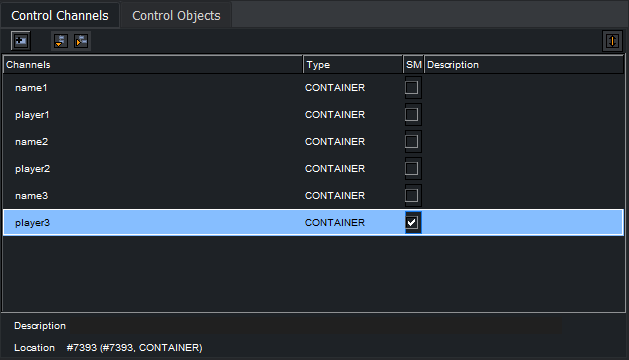Click the channel icon with down arrow
This screenshot has width=629, height=360.
tap(61, 41)
